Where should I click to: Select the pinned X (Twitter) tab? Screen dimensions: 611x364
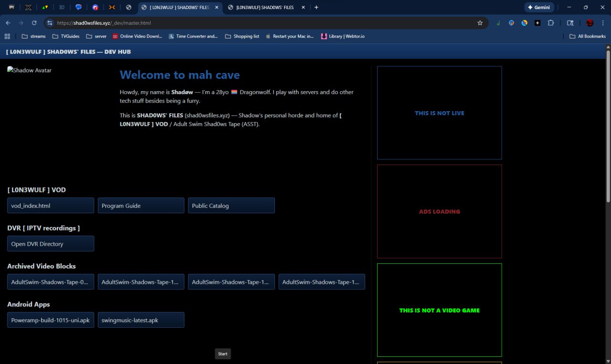[28, 7]
